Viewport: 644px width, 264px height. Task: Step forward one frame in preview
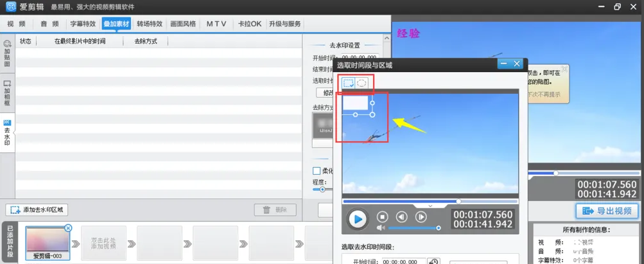click(421, 218)
